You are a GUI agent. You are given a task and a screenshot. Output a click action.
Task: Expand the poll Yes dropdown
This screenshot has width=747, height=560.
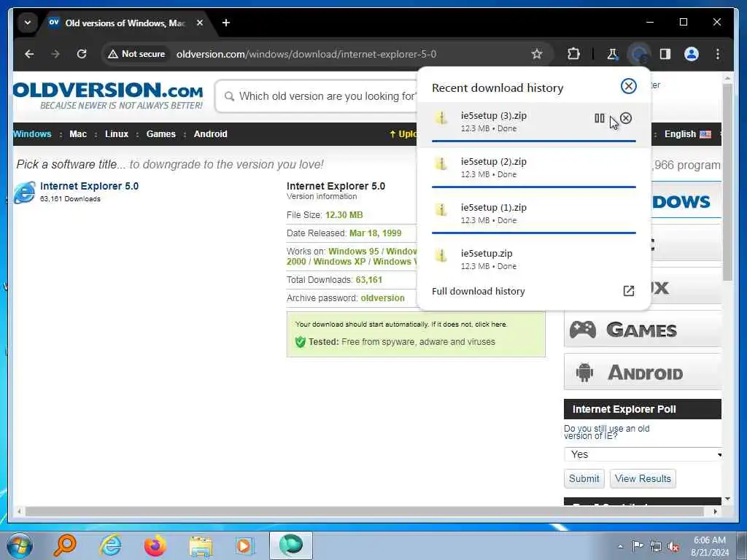pyautogui.click(x=643, y=454)
